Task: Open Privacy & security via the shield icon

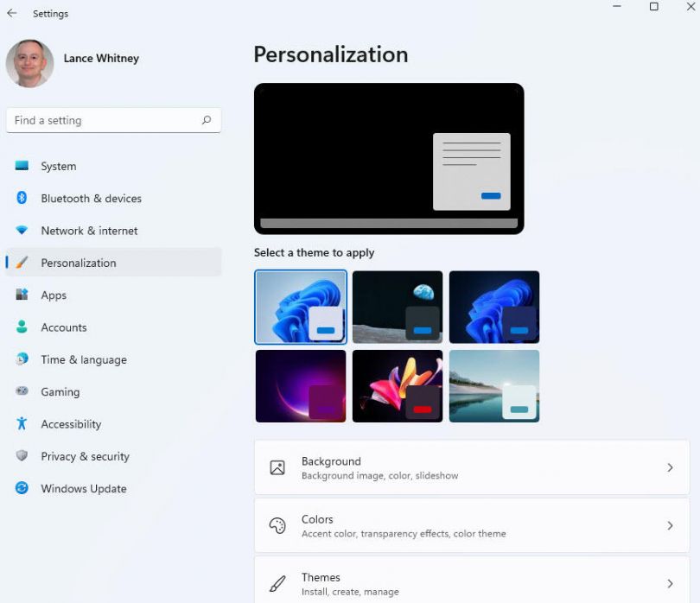Action: click(x=21, y=456)
